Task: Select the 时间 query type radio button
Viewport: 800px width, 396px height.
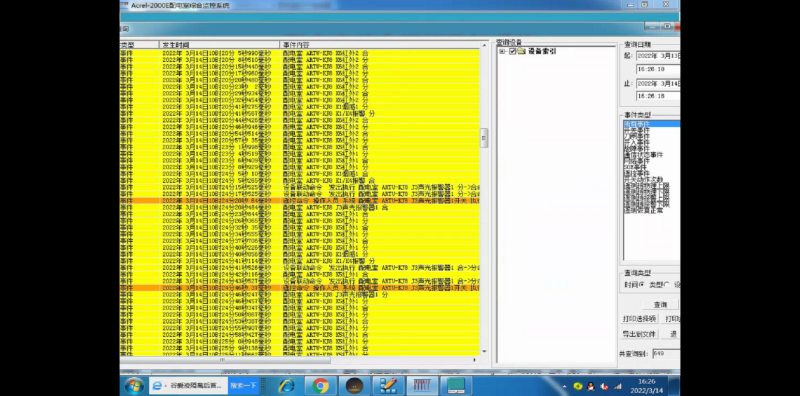Action: coord(641,285)
